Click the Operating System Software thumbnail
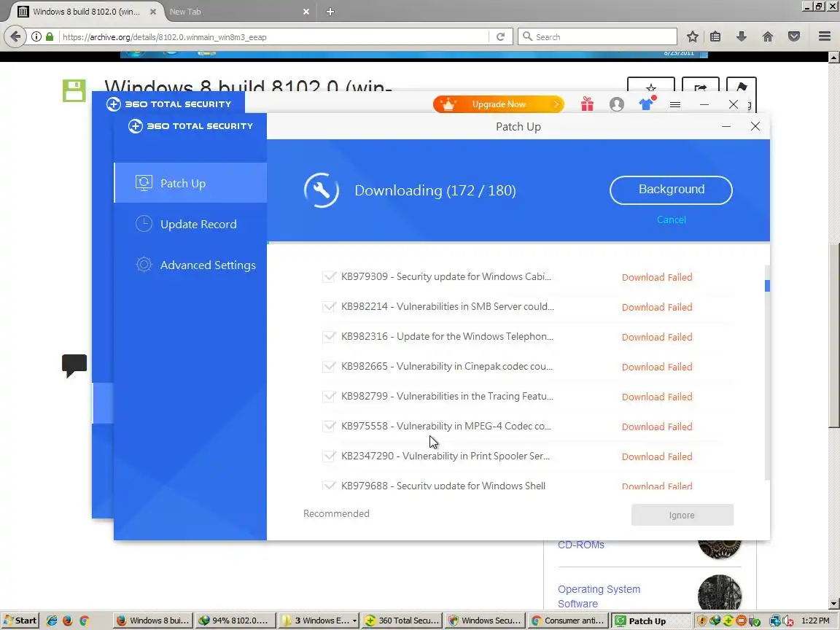 pyautogui.click(x=719, y=593)
